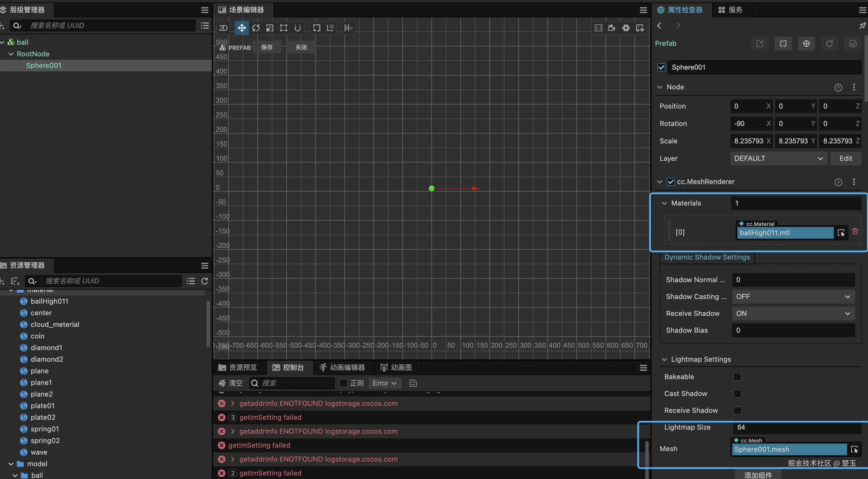Delete material slot zero with trash icon

click(x=855, y=231)
